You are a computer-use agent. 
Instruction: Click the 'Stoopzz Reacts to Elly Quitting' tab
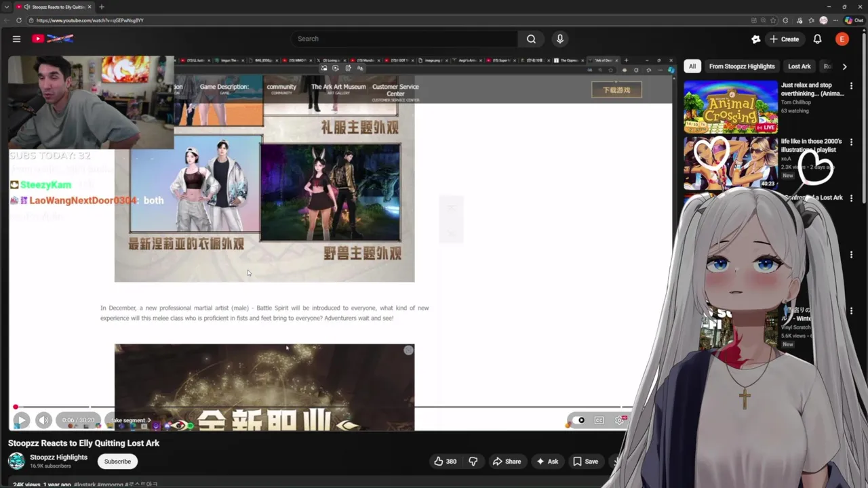(54, 7)
